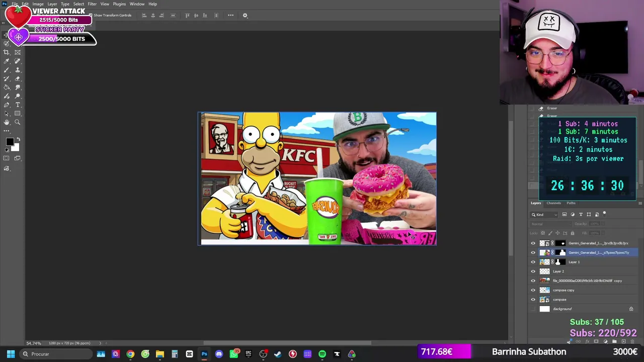Filter layers by shape layers
Image resolution: width=644 pixels, height=362 pixels.
click(589, 215)
